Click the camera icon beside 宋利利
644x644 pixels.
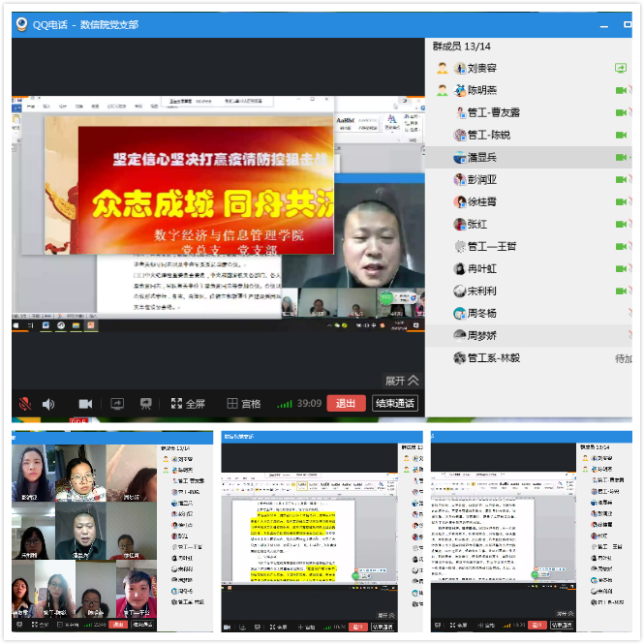pyautogui.click(x=622, y=291)
